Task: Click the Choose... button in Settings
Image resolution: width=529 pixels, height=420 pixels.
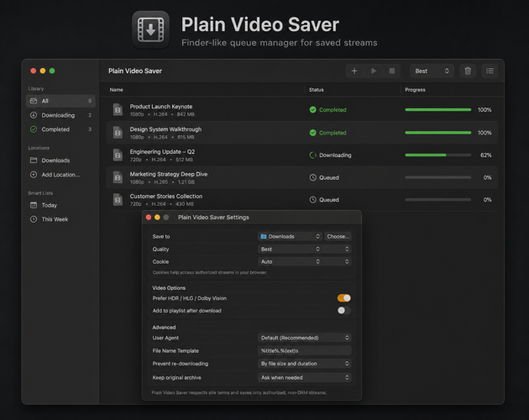Action: coord(338,236)
